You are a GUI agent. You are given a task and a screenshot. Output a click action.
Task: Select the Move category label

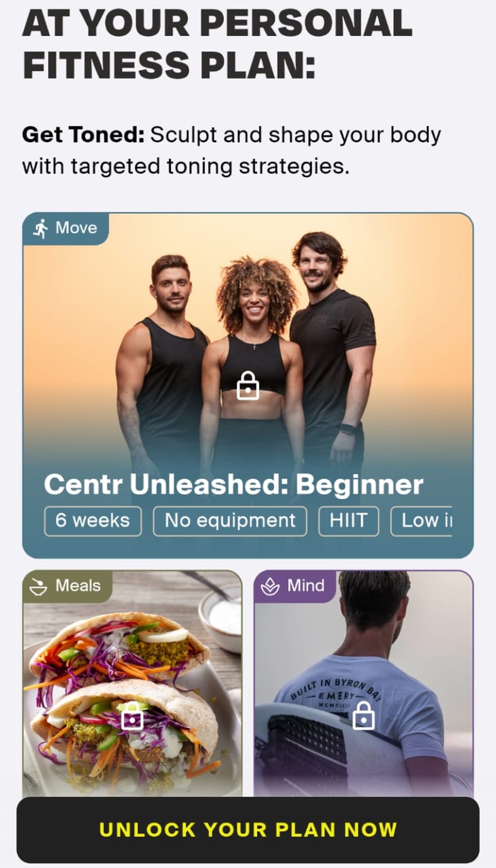pos(76,228)
